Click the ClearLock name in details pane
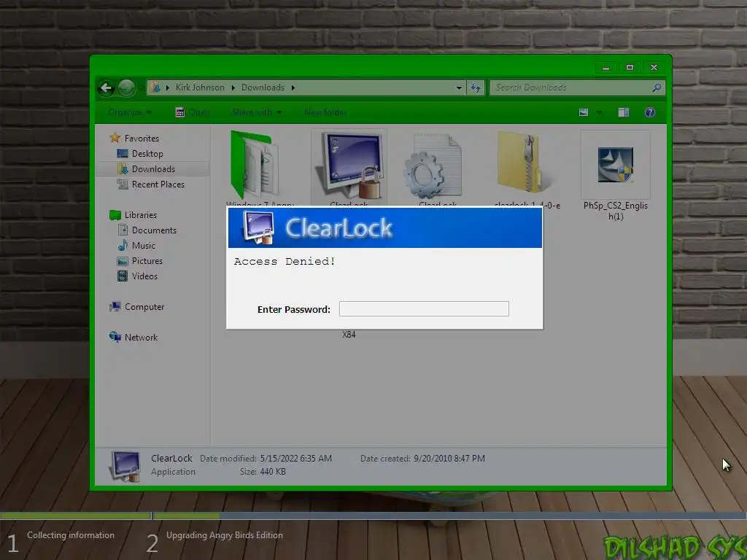The height and width of the screenshot is (560, 747). 171,458
